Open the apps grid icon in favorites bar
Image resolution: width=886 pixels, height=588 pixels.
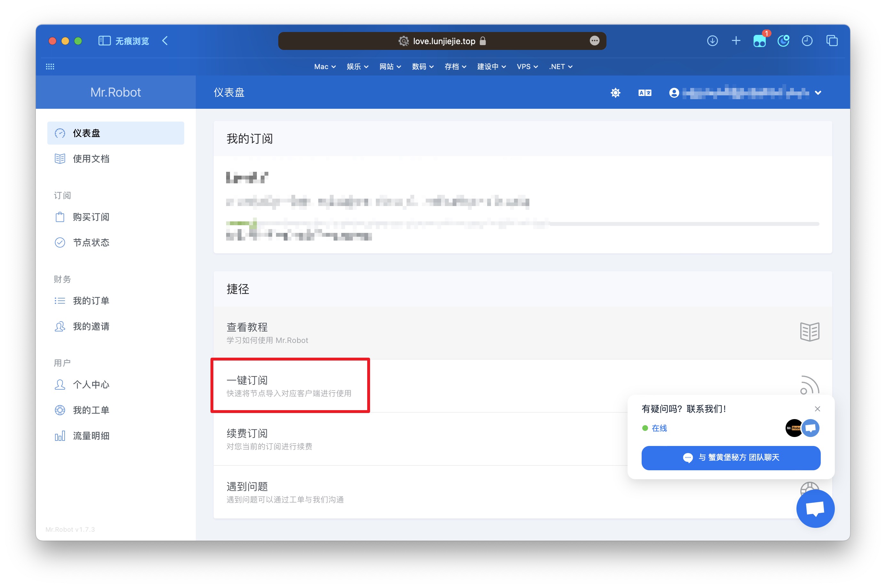[x=50, y=67]
